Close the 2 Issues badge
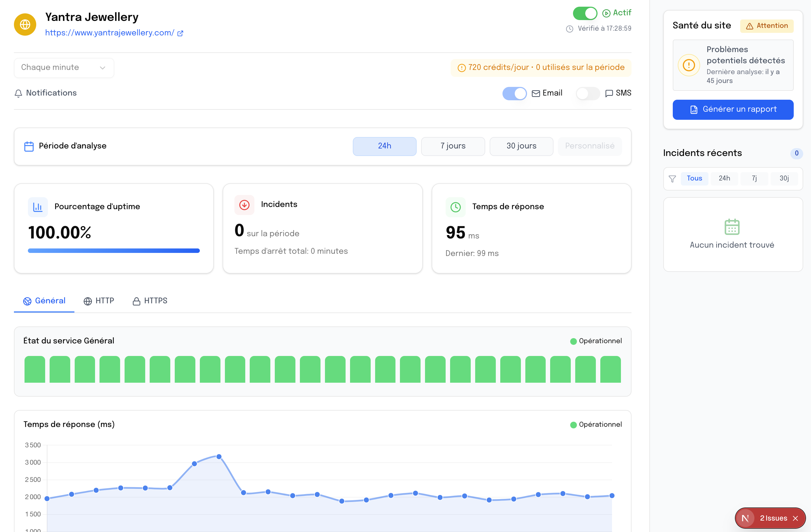Image resolution: width=811 pixels, height=532 pixels. coord(796,518)
